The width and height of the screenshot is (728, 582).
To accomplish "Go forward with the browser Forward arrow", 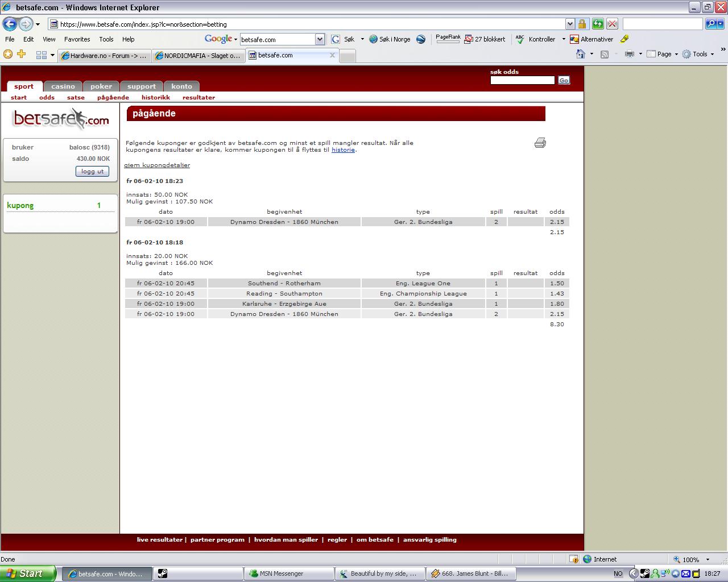I will (26, 24).
